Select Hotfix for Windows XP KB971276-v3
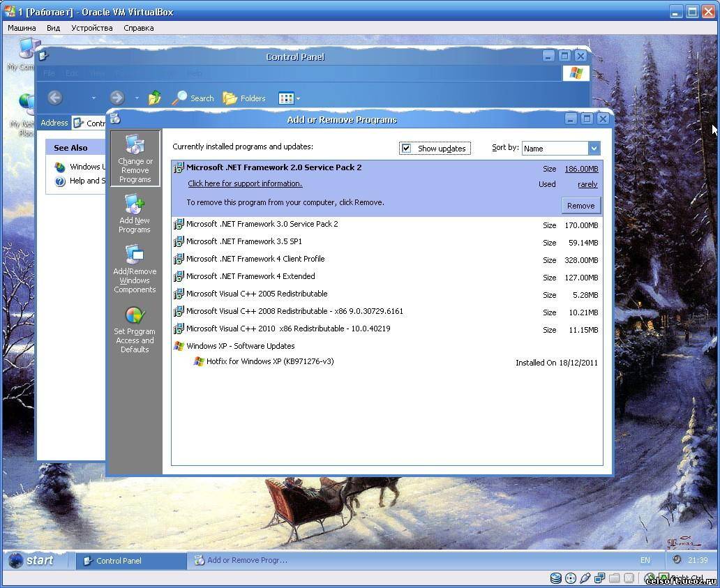Image resolution: width=720 pixels, height=588 pixels. (x=269, y=361)
